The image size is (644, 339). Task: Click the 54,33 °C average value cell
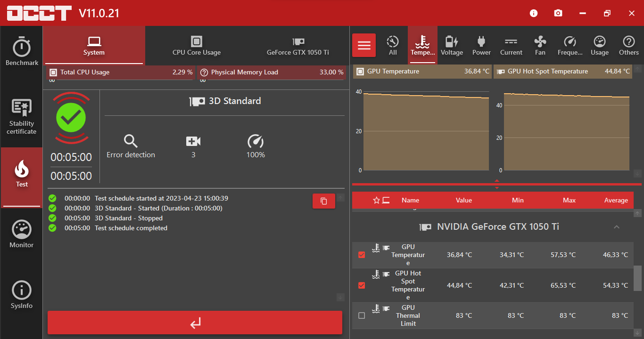[x=615, y=285]
